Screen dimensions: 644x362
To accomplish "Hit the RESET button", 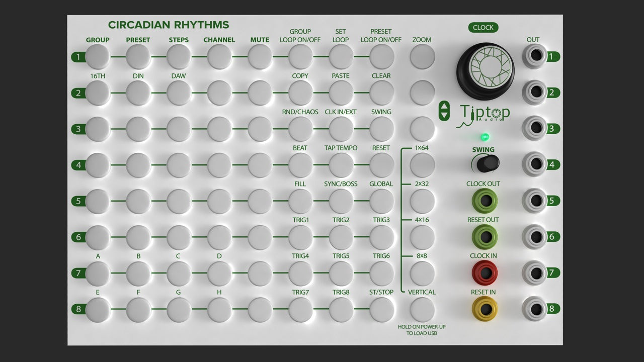I will coord(381,164).
